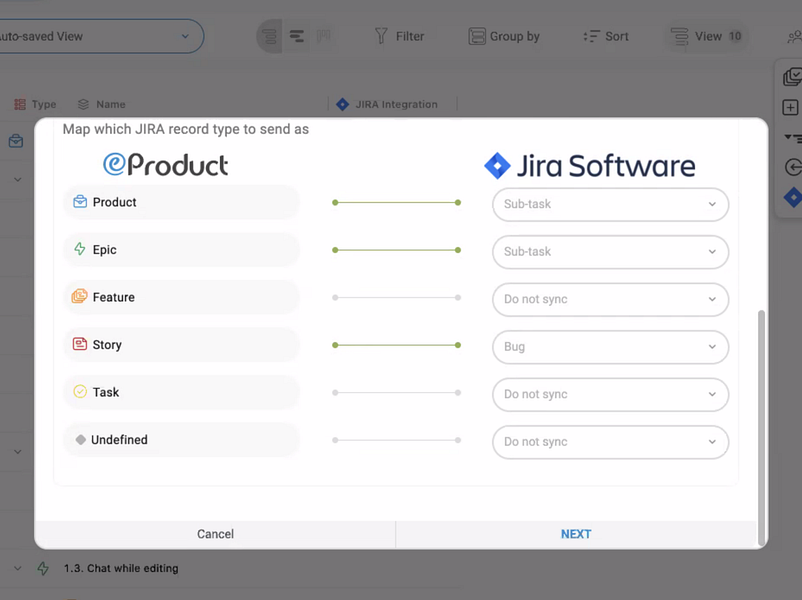Click the Epic lightning bolt icon
802x600 pixels.
tap(80, 249)
